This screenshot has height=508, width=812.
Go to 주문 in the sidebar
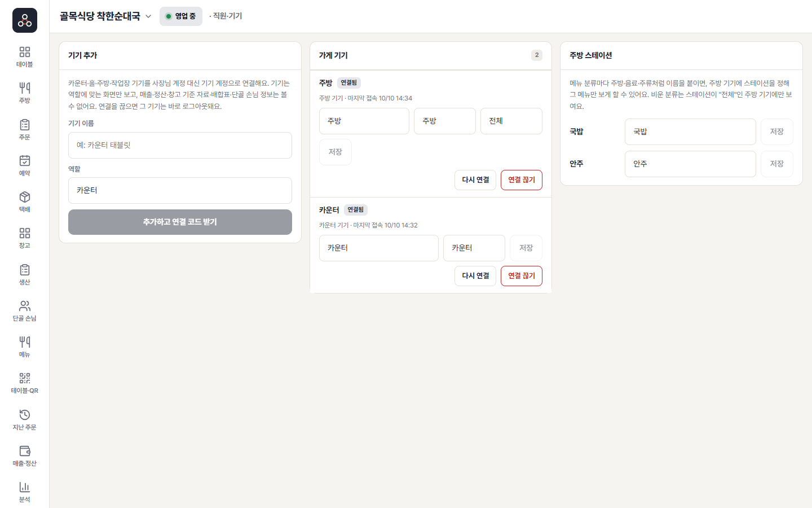tap(25, 130)
